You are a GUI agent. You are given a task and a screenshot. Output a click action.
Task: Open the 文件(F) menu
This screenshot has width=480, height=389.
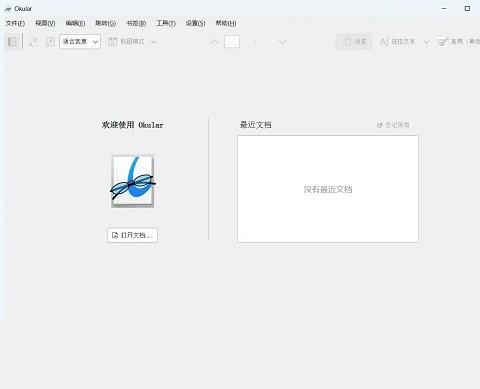click(x=15, y=23)
